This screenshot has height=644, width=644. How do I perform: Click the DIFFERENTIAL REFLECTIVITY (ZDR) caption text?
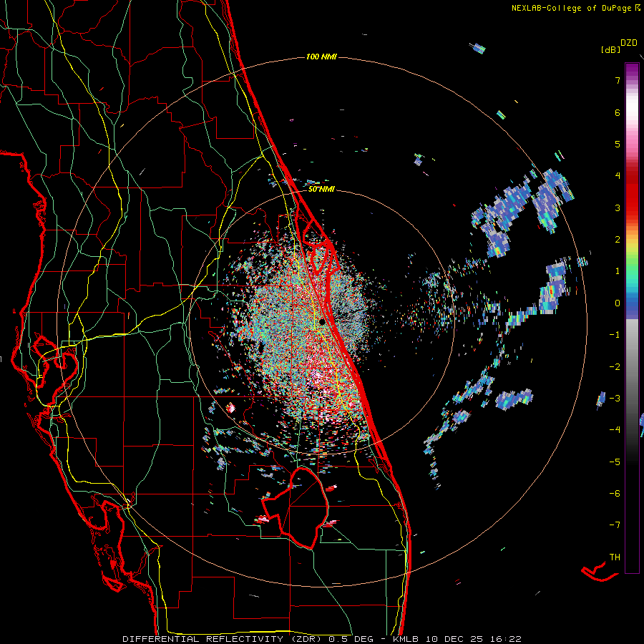tap(223, 639)
